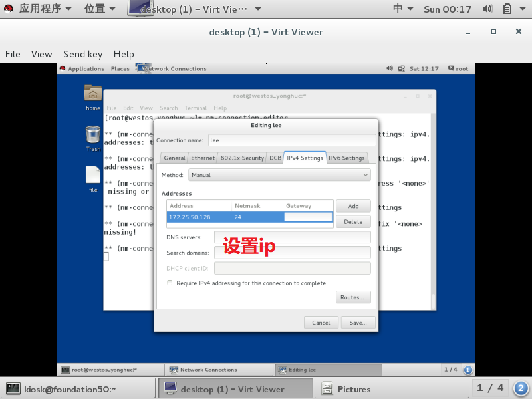The width and height of the screenshot is (532, 399).
Task: Click the Search domains field
Action: [x=293, y=253]
